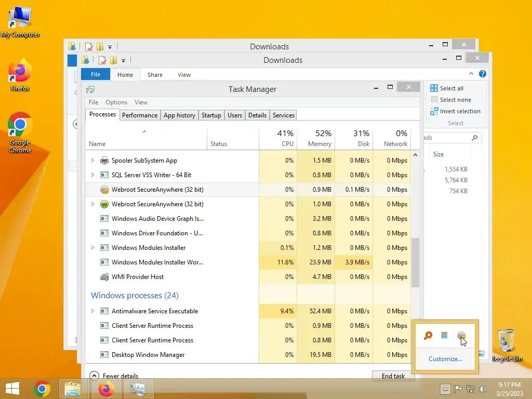Switch to Firefox in the taskbar
Screen dimensions: 532x399
click(106, 389)
